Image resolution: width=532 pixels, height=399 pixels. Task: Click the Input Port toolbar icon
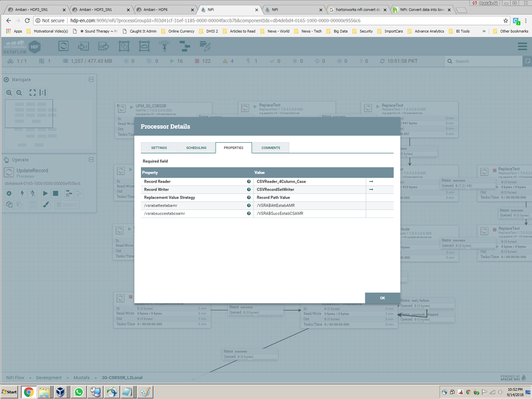tap(83, 46)
